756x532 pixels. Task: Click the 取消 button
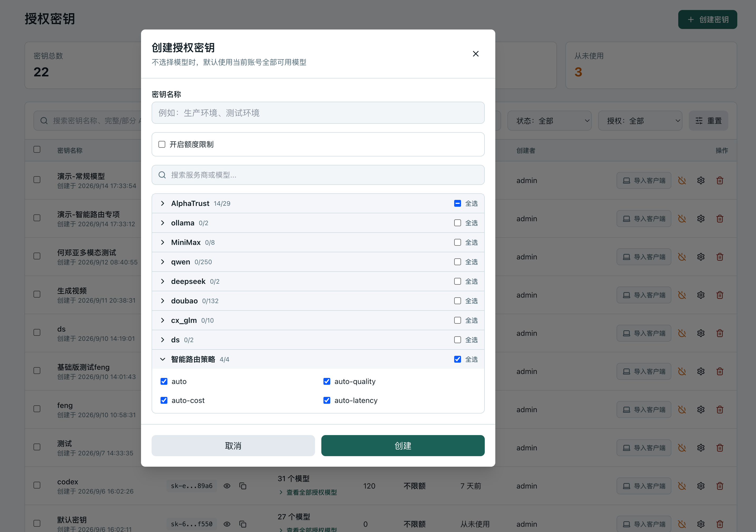point(233,445)
